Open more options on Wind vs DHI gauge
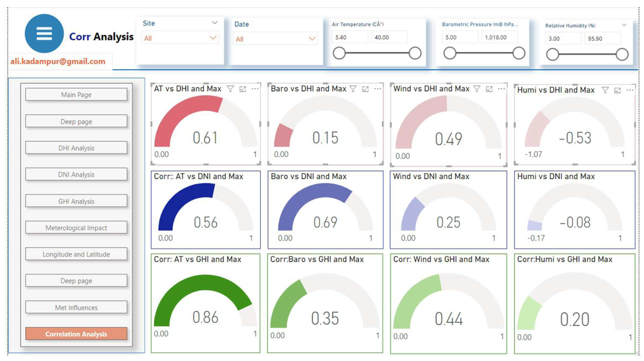Viewport: 644px width, 361px height. (x=501, y=89)
